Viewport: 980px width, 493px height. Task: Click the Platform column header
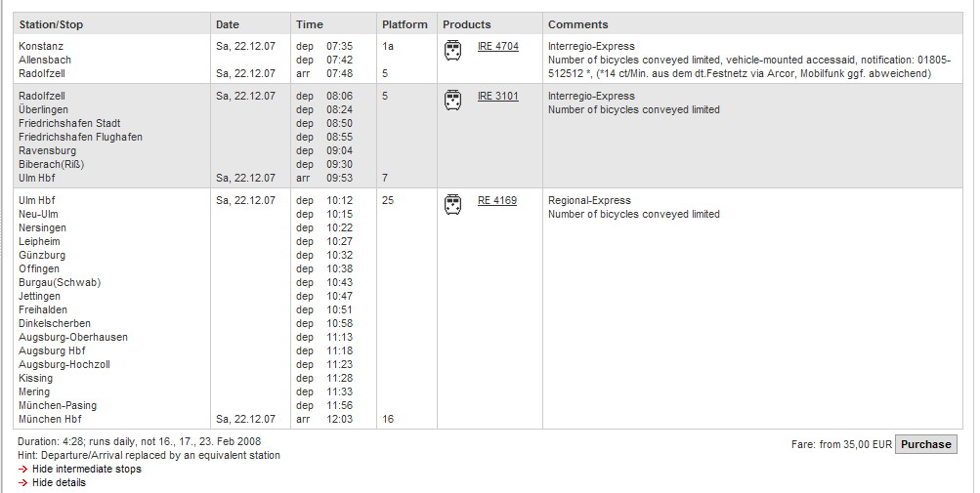point(405,24)
